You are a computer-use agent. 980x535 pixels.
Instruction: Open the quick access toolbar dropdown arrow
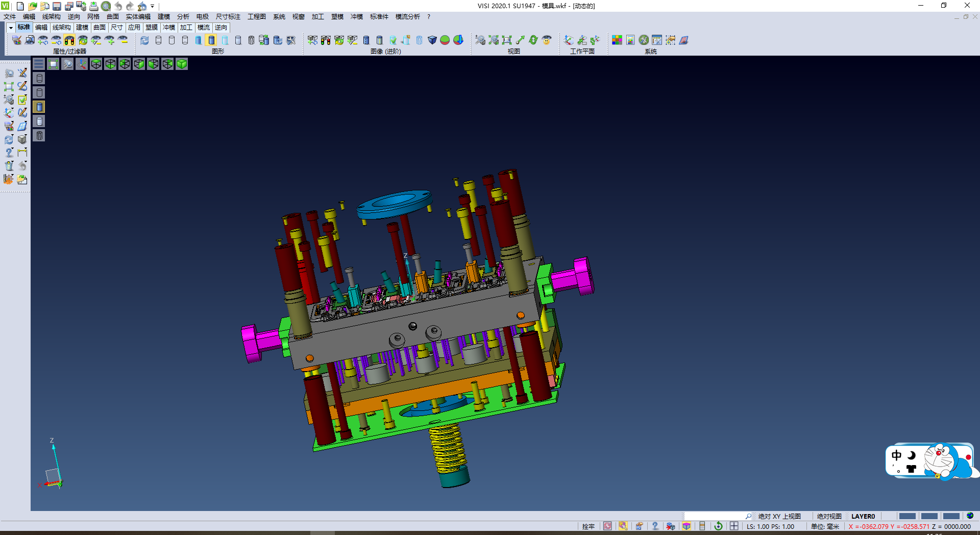click(x=152, y=6)
